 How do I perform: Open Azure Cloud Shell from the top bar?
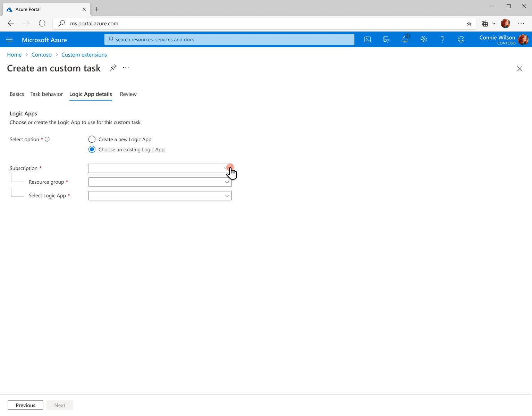click(368, 39)
